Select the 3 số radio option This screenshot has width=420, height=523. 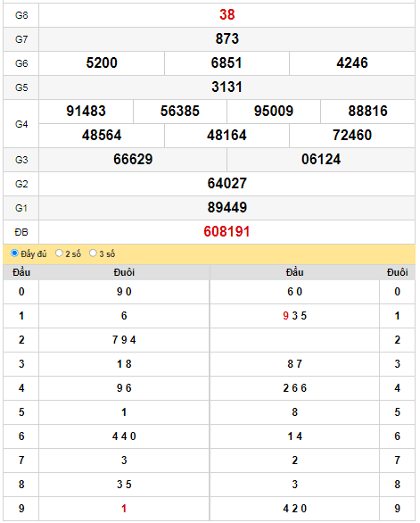(x=93, y=253)
